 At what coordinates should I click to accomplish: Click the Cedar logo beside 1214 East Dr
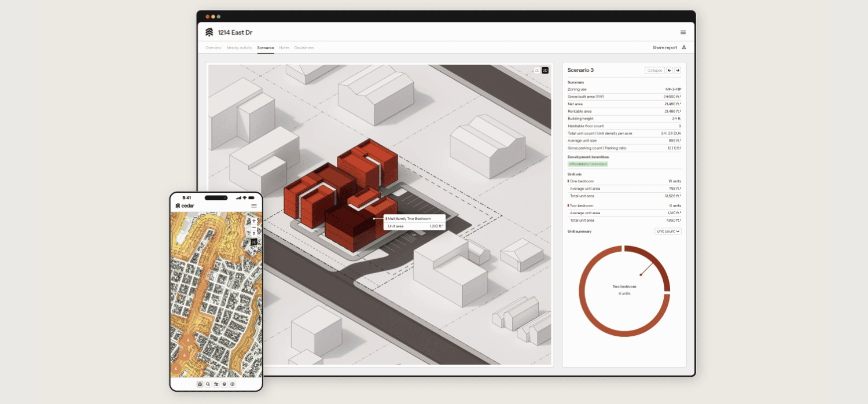point(209,32)
